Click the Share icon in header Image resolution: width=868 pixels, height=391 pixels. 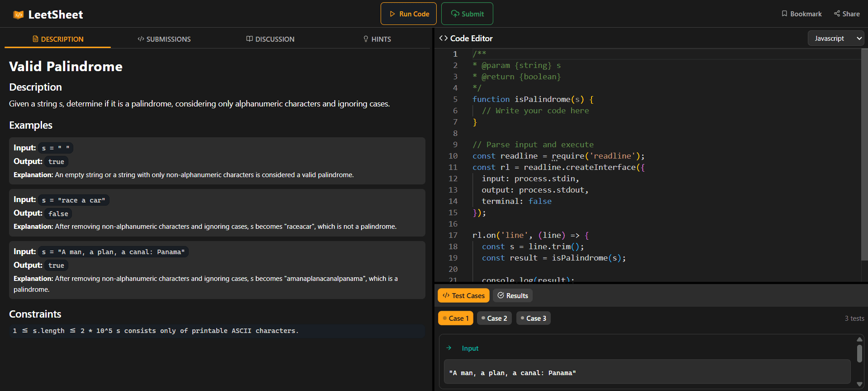[837, 14]
